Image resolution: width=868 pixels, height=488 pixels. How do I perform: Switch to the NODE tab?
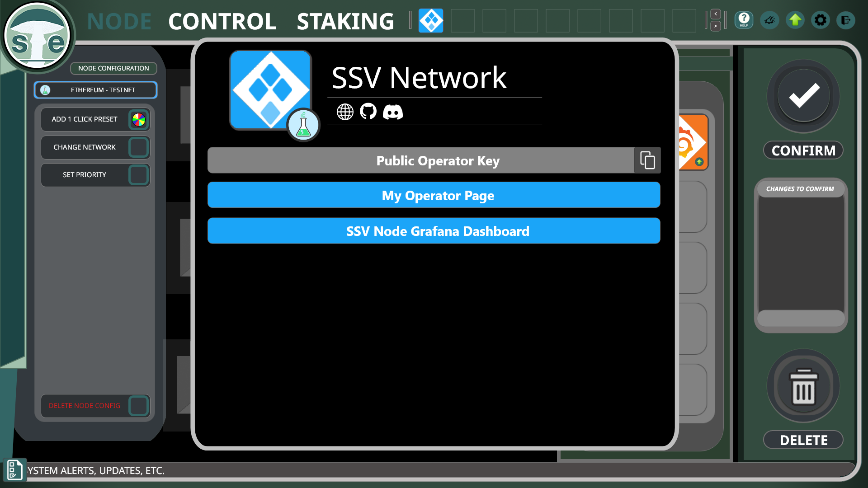[x=119, y=21]
